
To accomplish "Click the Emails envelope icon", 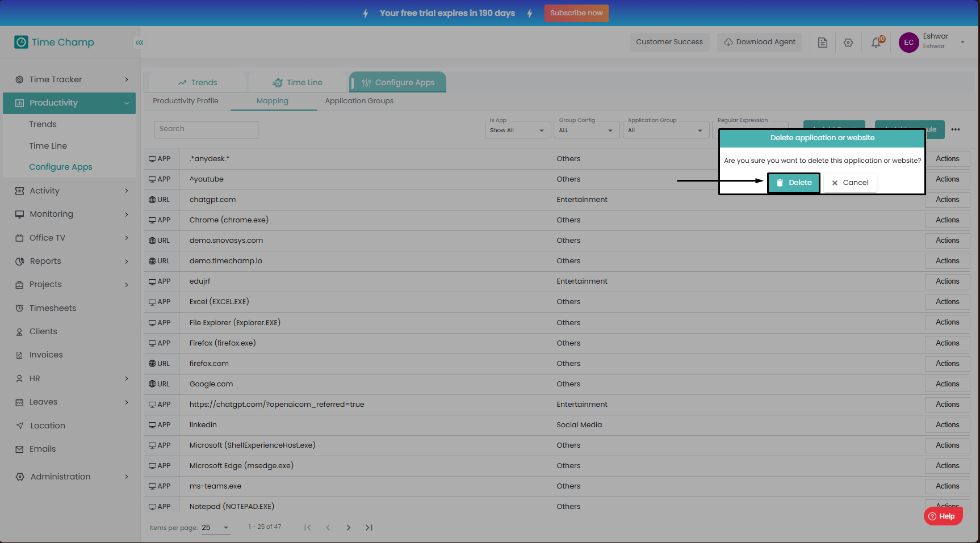I will click(20, 449).
